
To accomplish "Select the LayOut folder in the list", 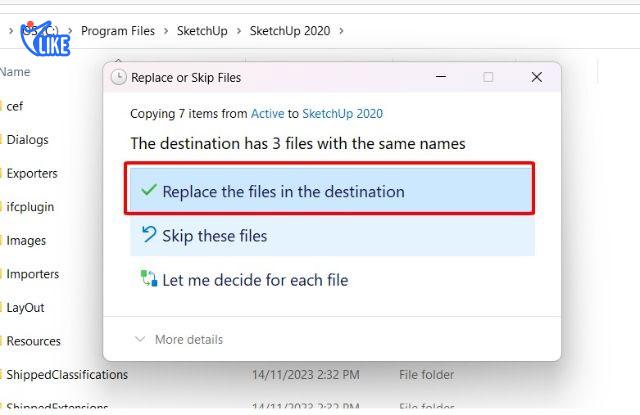I will pyautogui.click(x=25, y=308).
